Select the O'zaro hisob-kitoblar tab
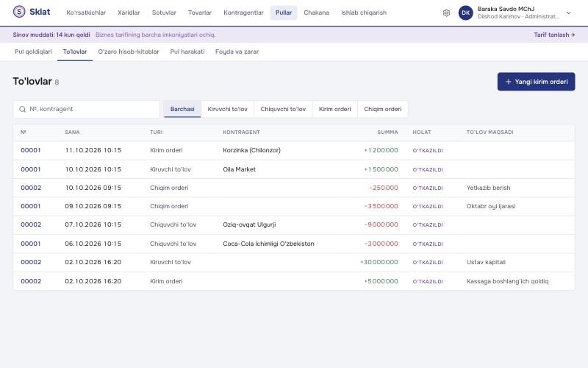588x368 pixels. tap(128, 52)
